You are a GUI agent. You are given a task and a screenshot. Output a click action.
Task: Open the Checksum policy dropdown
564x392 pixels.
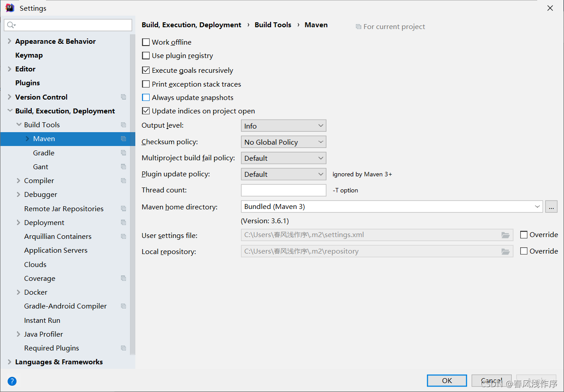tap(284, 142)
